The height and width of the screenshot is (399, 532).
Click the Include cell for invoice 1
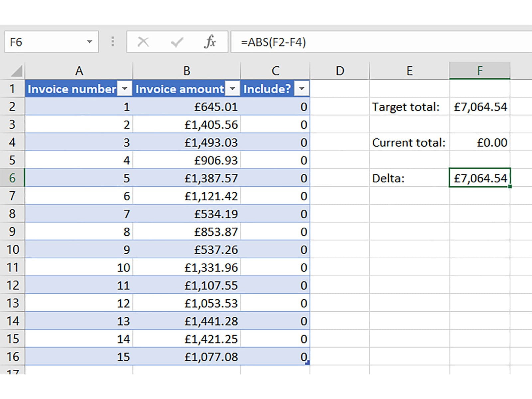[275, 107]
